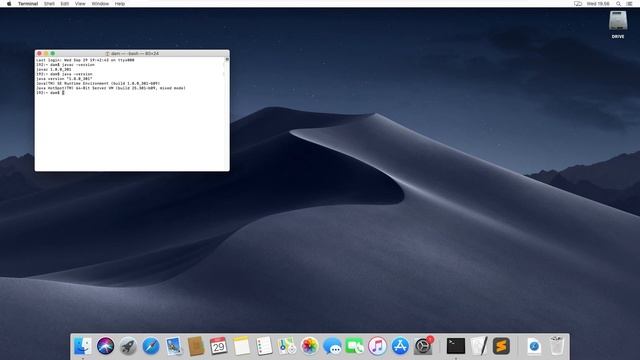
Task: Open Calendar showing 29 in Dock
Action: coord(218,346)
